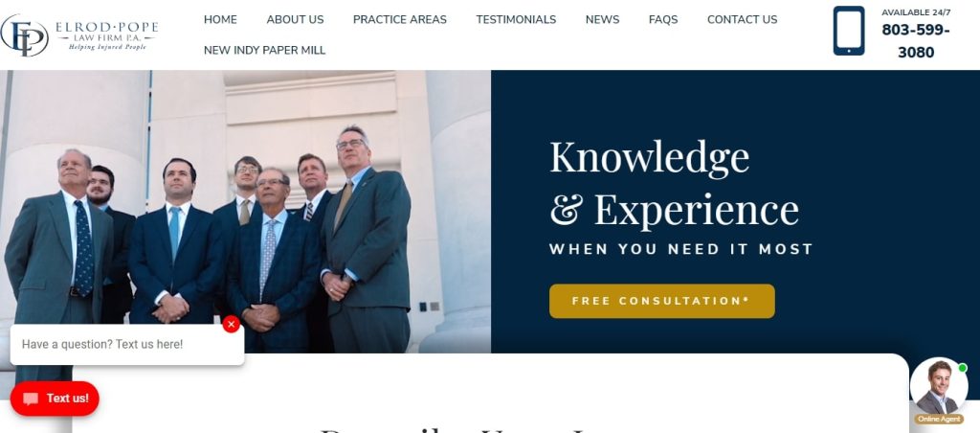Go to the Testimonials page

click(516, 19)
